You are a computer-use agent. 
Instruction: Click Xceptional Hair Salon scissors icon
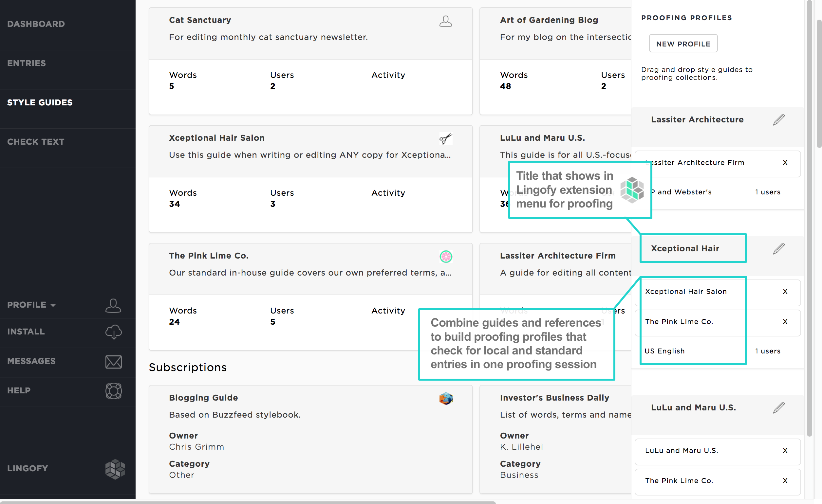446,139
